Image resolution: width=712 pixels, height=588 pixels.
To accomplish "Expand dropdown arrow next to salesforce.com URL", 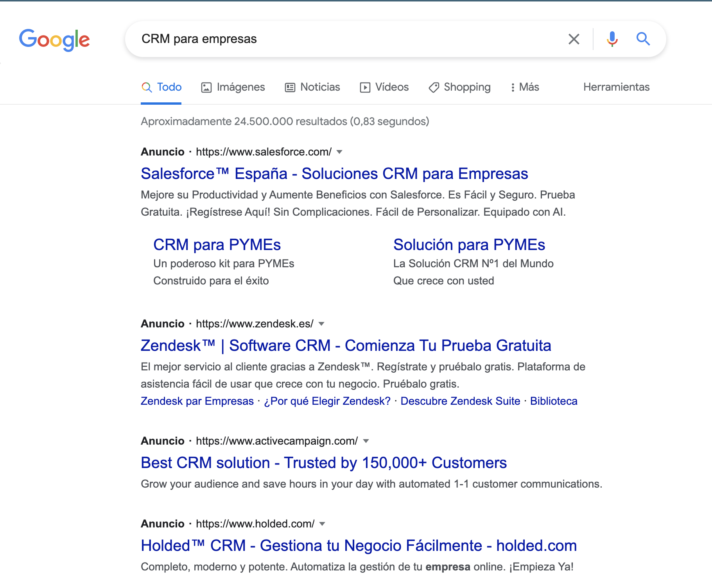I will click(x=339, y=152).
